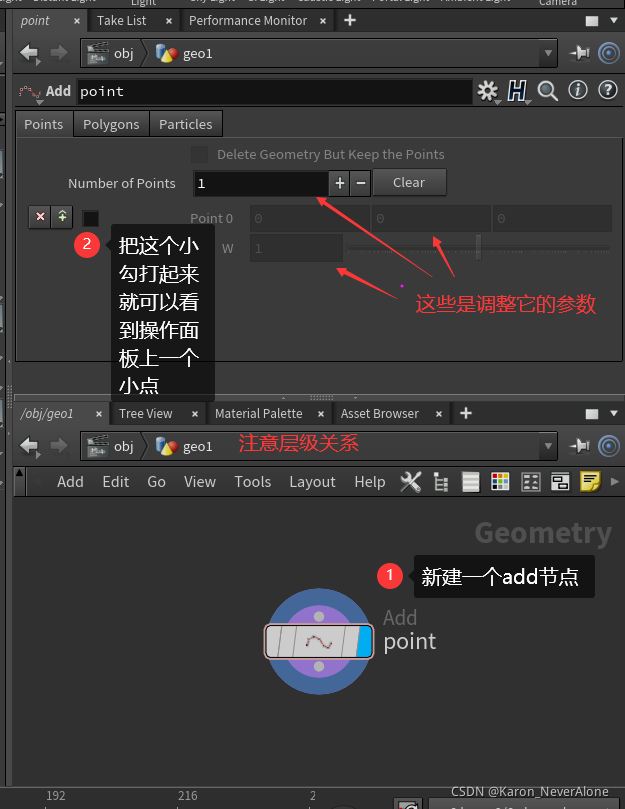625x809 pixels.
Task: Toggle Delete Geometry But Keep the Points checkbox
Action: click(200, 154)
